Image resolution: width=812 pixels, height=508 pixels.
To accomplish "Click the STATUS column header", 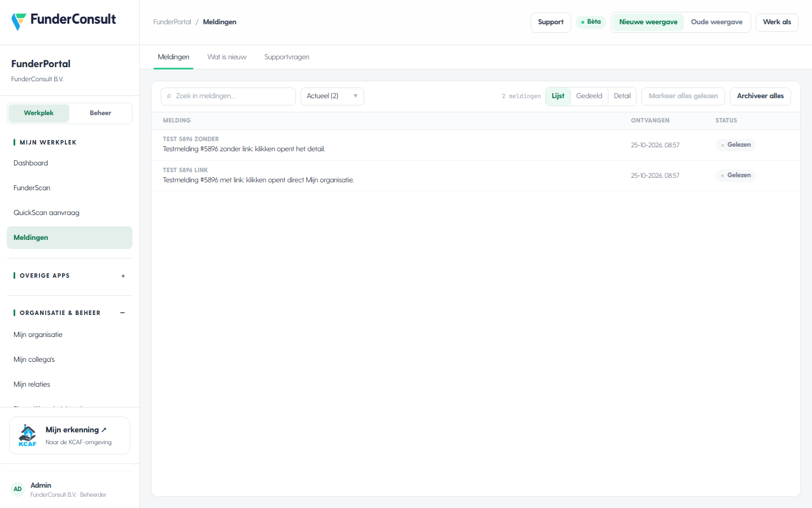I will pos(726,120).
